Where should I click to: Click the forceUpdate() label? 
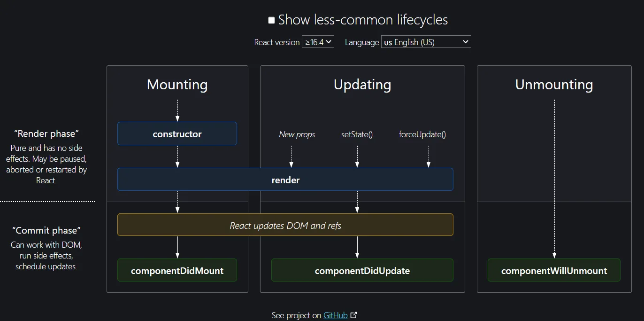[422, 134]
